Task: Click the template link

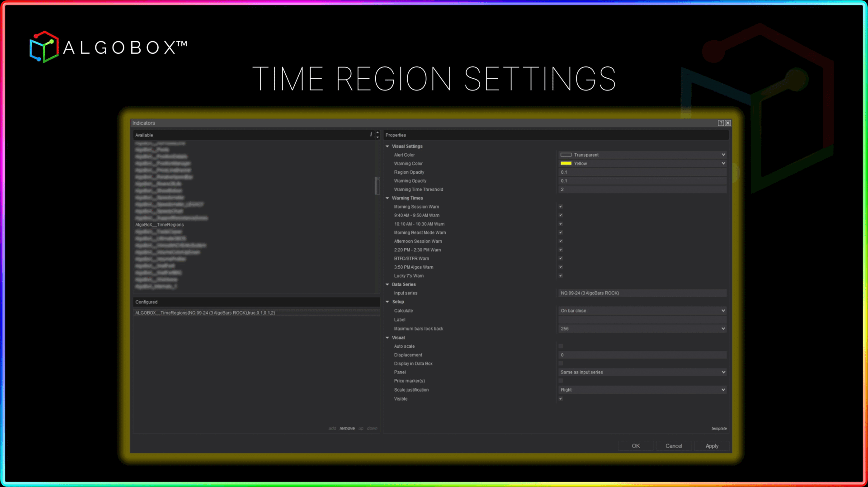Action: 719,429
